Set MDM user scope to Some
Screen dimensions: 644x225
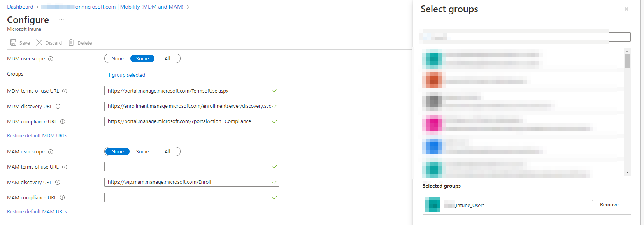pos(142,58)
